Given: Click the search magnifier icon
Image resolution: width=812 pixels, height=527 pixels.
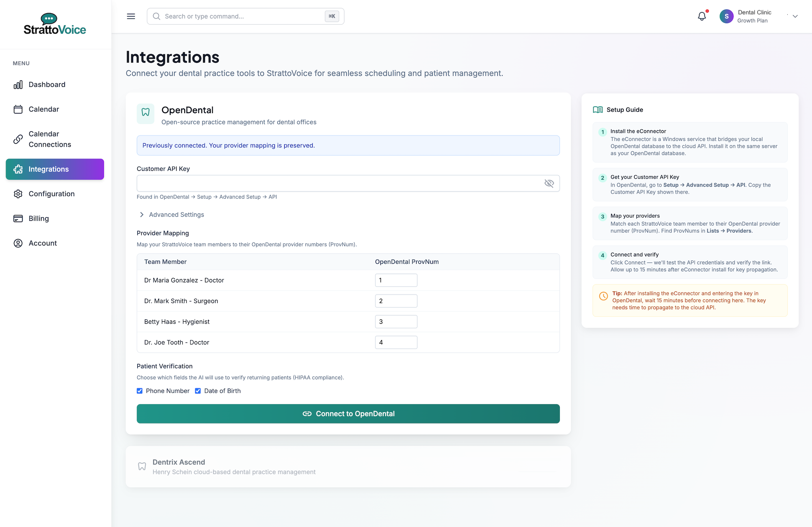Looking at the screenshot, I should 156,16.
